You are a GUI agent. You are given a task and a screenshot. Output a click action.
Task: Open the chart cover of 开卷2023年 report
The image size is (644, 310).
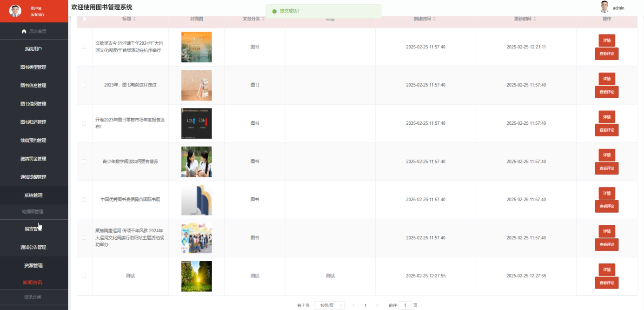pos(197,123)
